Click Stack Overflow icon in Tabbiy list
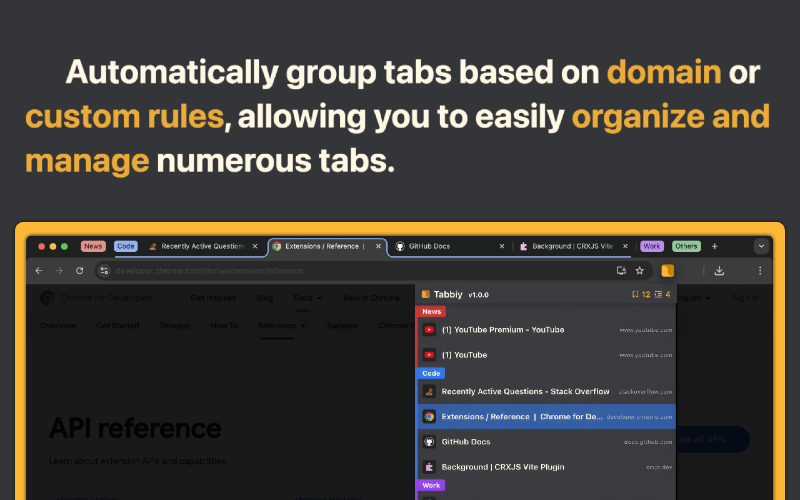The height and width of the screenshot is (500, 800). pos(429,391)
